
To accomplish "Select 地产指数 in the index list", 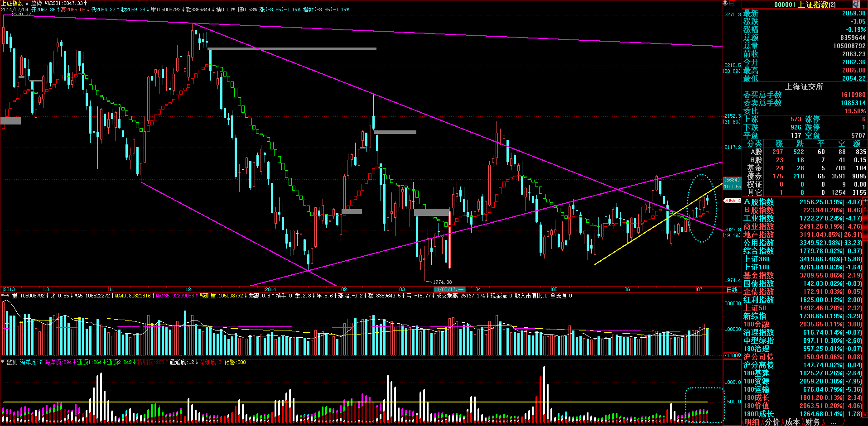I will click(758, 235).
